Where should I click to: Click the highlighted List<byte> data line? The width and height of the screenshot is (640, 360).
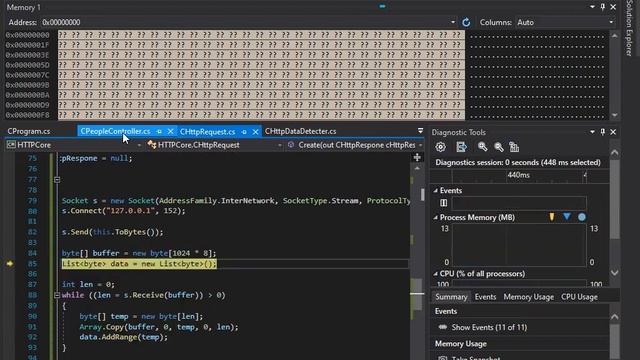pyautogui.click(x=139, y=264)
